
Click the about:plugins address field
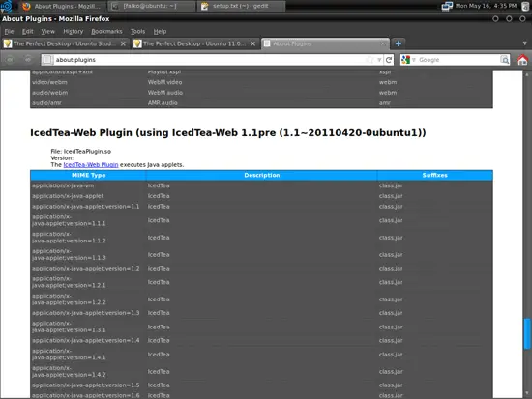pos(210,60)
